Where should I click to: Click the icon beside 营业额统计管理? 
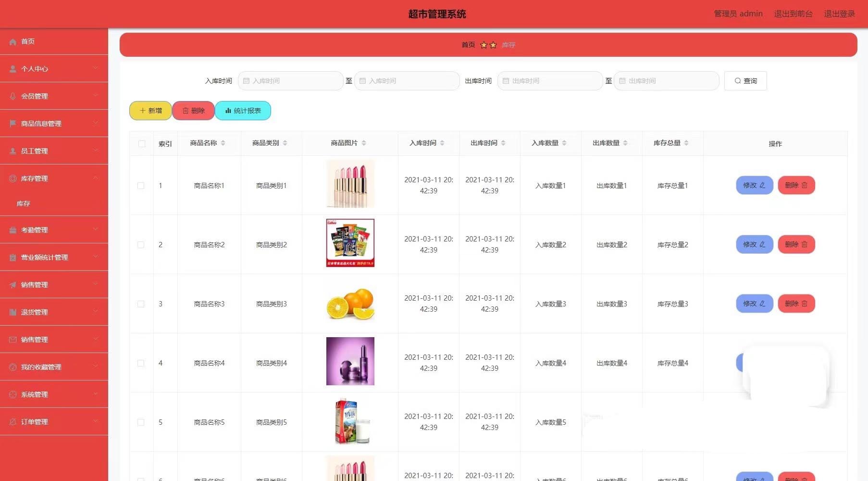pyautogui.click(x=13, y=257)
